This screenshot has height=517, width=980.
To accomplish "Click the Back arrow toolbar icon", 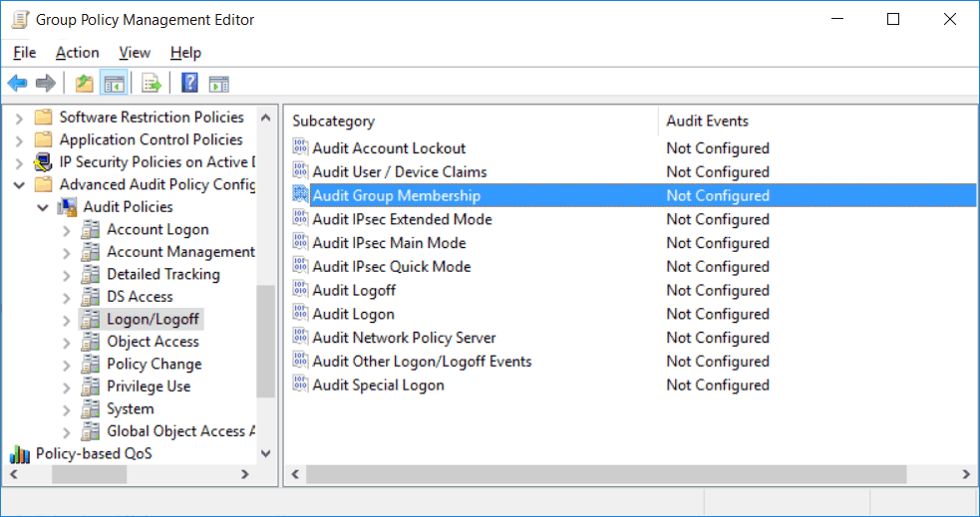I will tap(18, 83).
